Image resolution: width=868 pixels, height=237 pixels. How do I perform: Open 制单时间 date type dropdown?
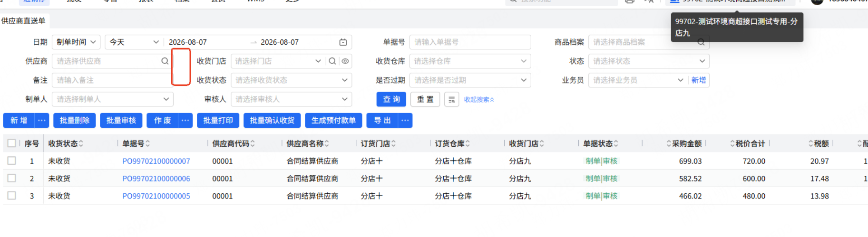coord(76,42)
